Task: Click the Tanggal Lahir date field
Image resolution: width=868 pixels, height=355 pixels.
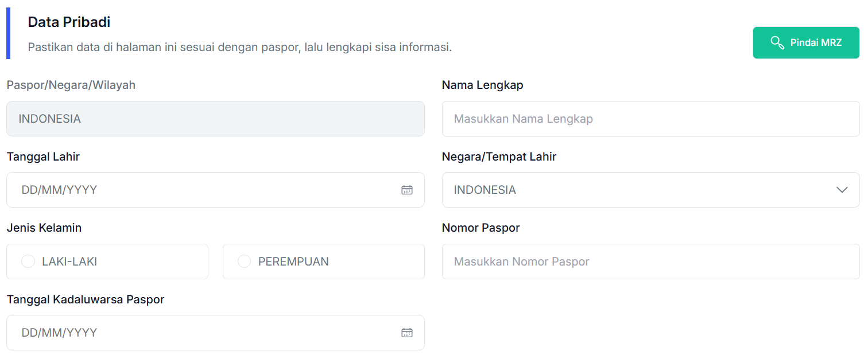Action: click(201, 190)
